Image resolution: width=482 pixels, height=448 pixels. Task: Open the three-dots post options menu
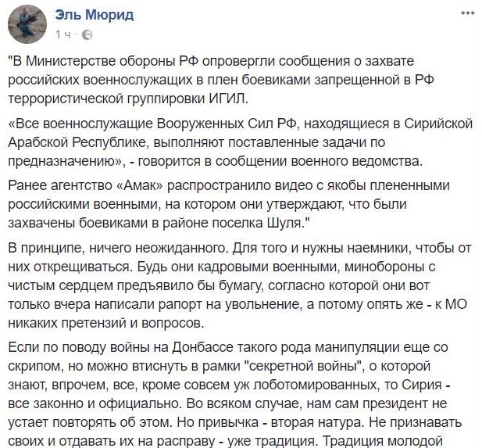pyautogui.click(x=468, y=13)
